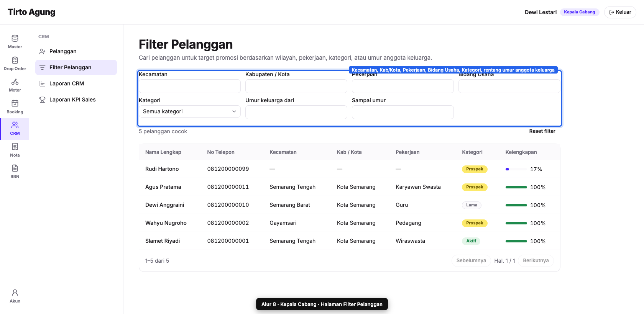Click Rudi Hartono's 17% completeness bar
Screen dimensions: 644x314
pos(516,169)
